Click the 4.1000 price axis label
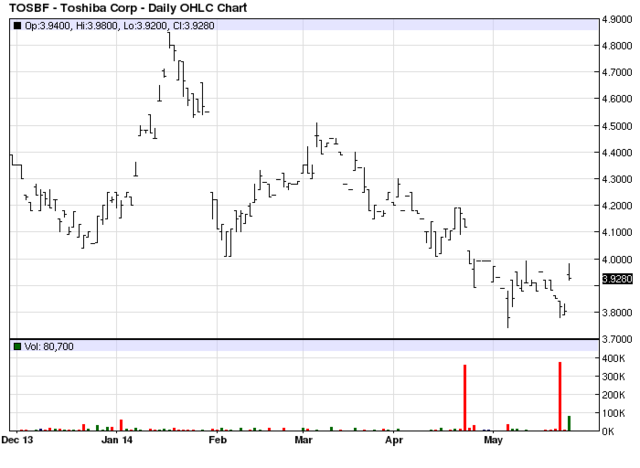This screenshot has height=468, width=640. coord(617,232)
